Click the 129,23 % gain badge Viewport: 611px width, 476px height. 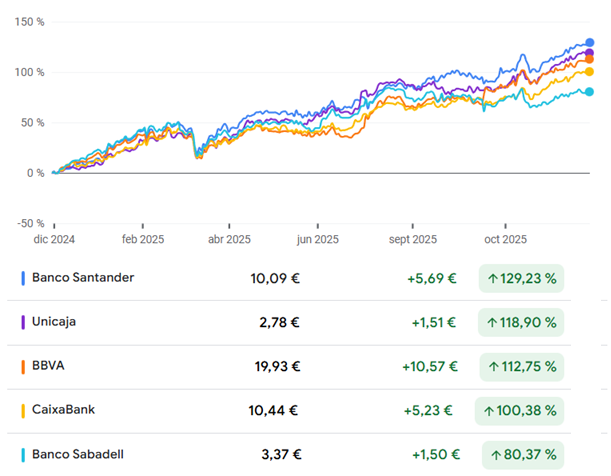[521, 278]
